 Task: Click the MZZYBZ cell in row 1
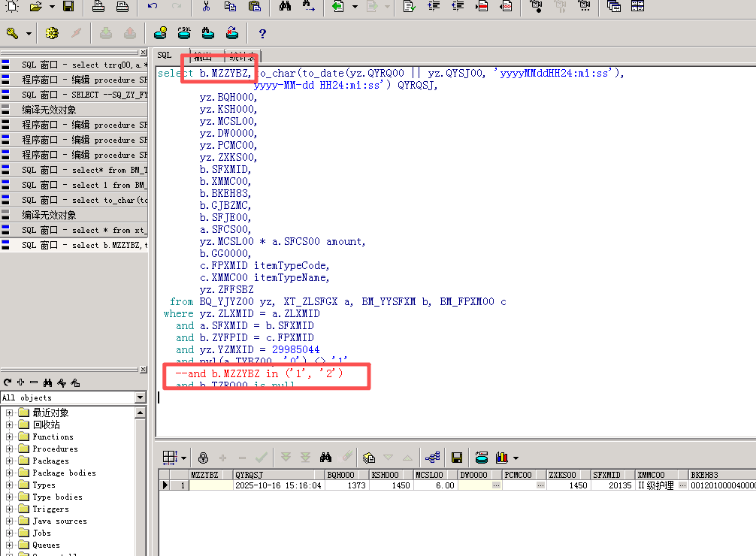pyautogui.click(x=210, y=485)
